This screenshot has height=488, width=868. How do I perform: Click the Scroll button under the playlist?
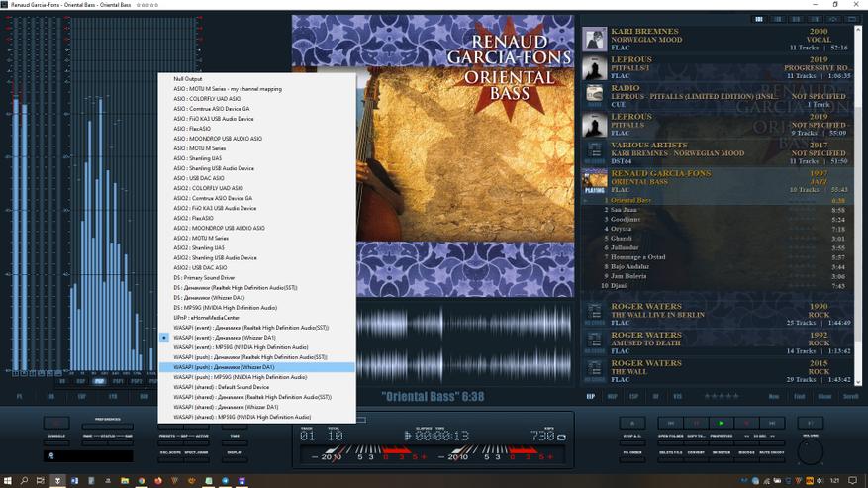(x=851, y=397)
